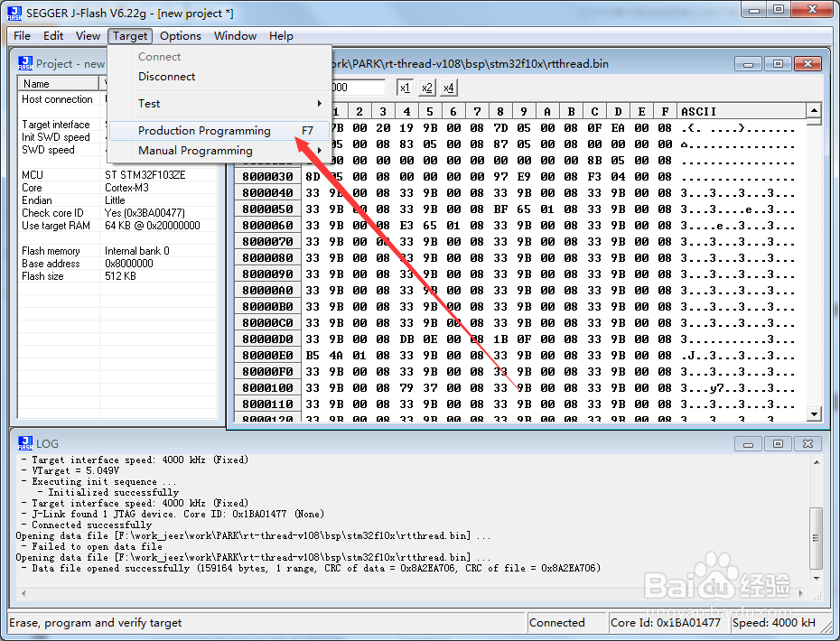This screenshot has height=641, width=840.
Task: Click the Use target RAM row
Action: click(117, 226)
